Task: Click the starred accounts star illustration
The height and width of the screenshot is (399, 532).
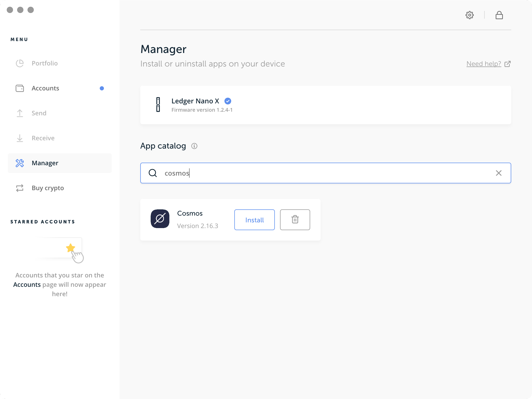Action: point(70,248)
